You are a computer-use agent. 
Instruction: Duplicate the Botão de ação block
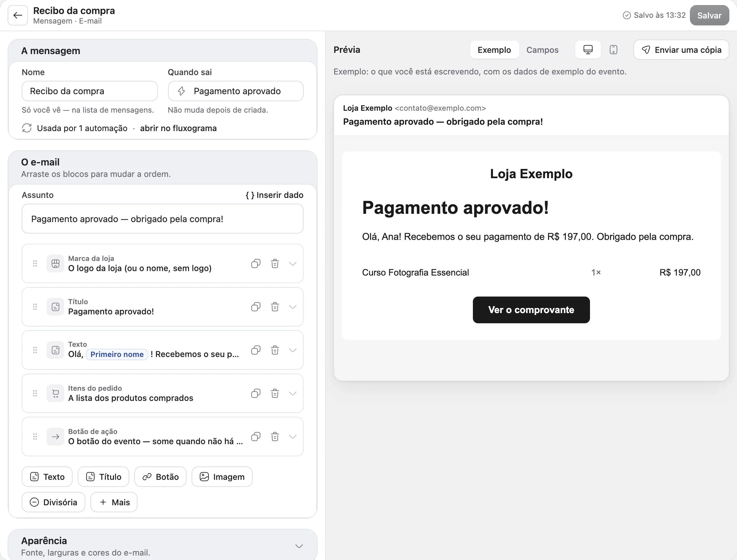(256, 437)
